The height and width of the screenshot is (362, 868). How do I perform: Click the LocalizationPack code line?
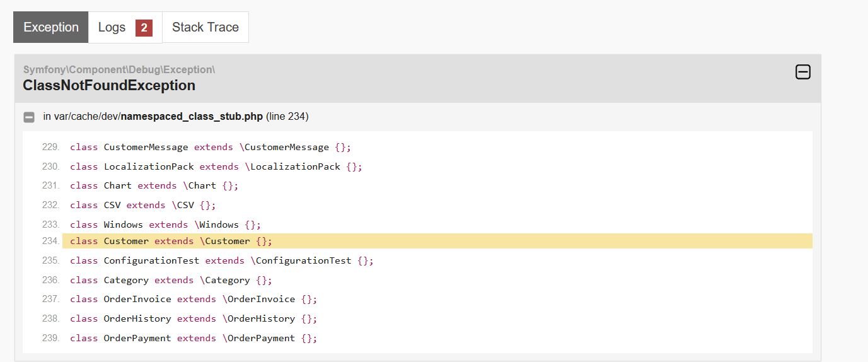point(216,166)
